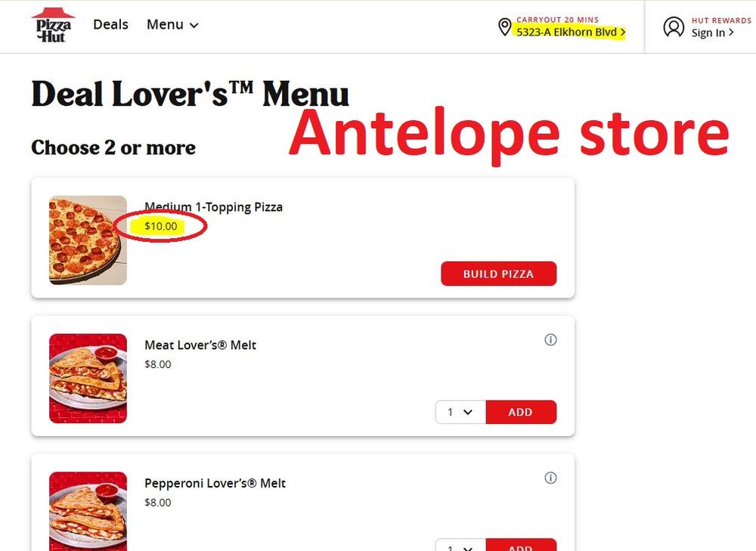Click the user profile icon
Viewport: 756px width, 551px height.
674,27
